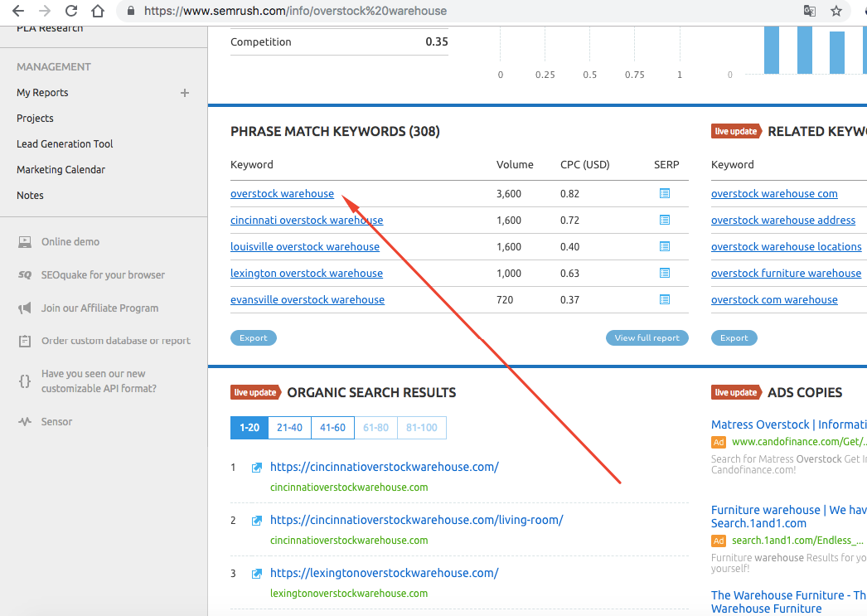Open Marketing Calendar in sidebar
The width and height of the screenshot is (867, 616).
(61, 170)
